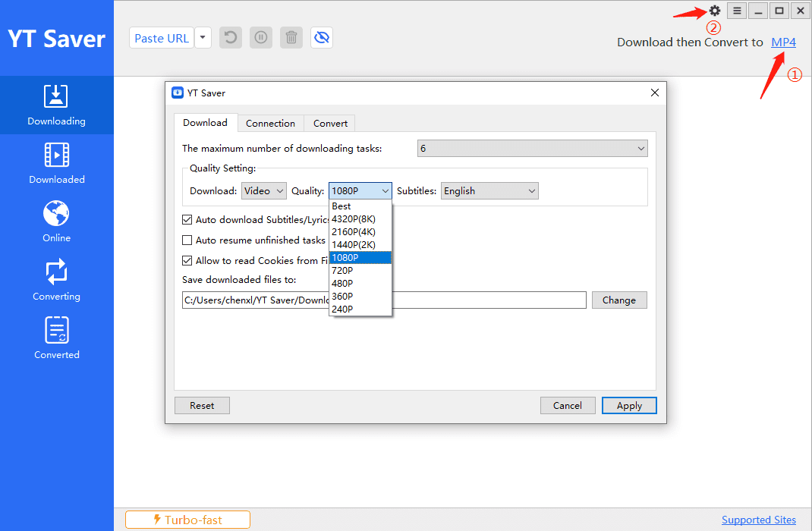The width and height of the screenshot is (812, 531).
Task: Open the Supported Sites link
Action: [759, 520]
